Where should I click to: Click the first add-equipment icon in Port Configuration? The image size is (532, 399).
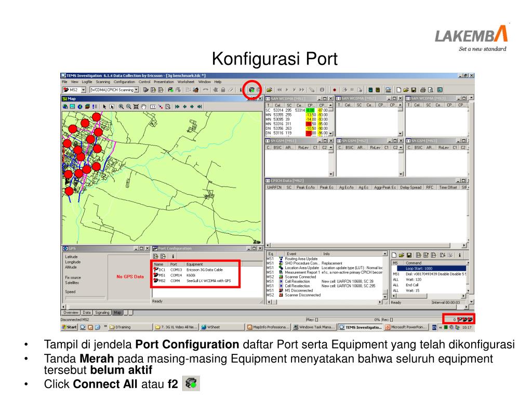[x=156, y=257]
